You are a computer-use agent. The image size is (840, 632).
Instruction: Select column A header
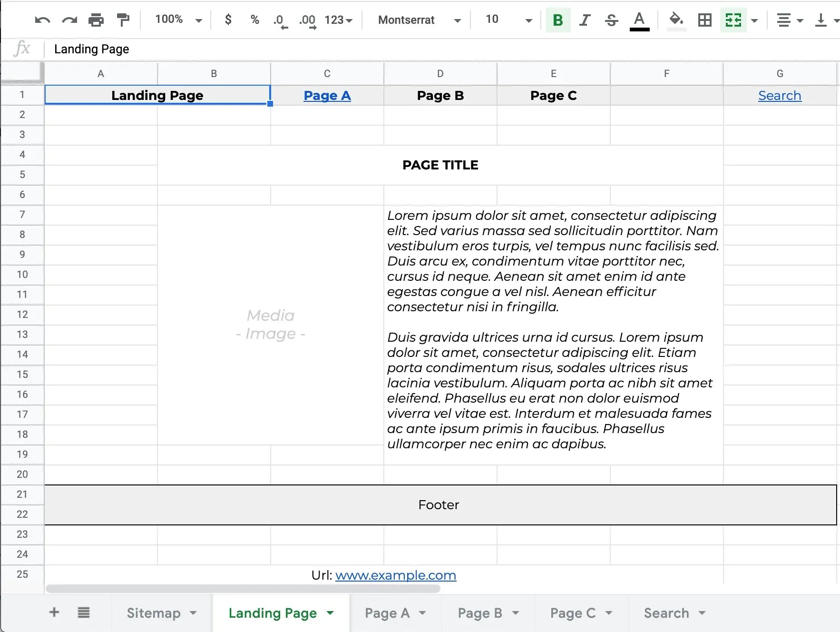point(101,74)
